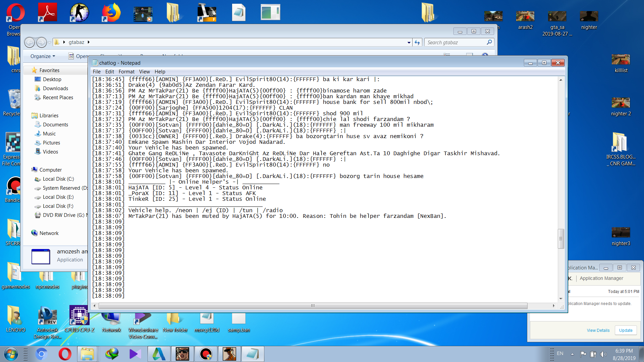The image size is (644, 362).
Task: Select the killlist desktop thumbnail
Action: point(621,63)
